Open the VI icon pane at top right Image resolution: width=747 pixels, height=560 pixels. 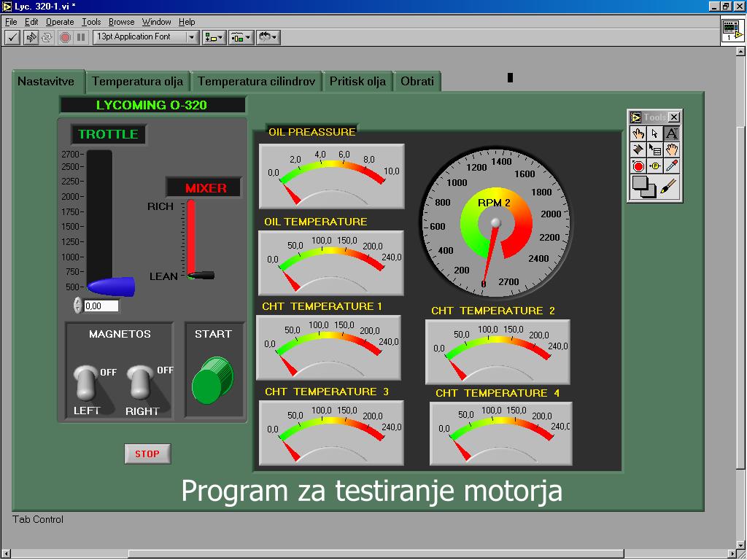(x=732, y=31)
